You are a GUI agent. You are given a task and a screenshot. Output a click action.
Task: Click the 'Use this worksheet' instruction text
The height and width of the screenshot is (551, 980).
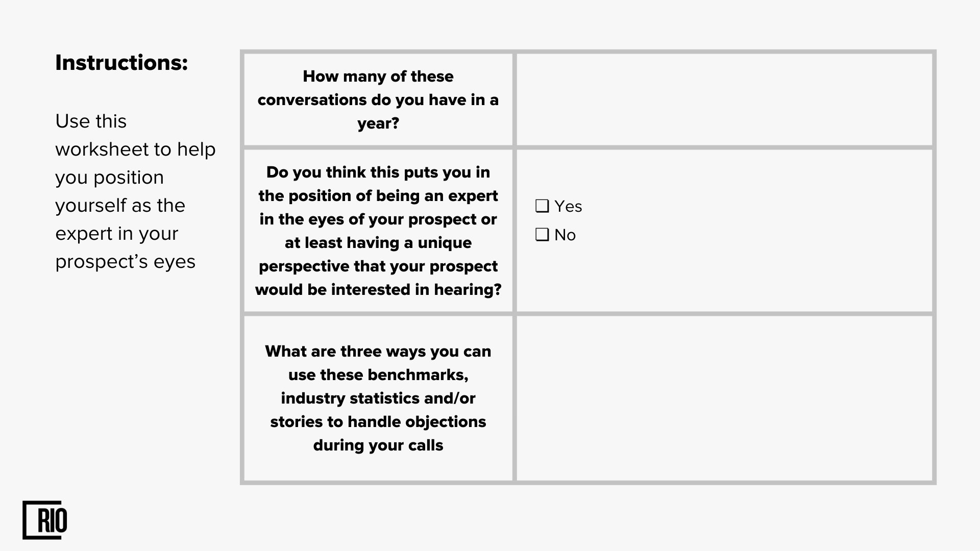(x=135, y=191)
